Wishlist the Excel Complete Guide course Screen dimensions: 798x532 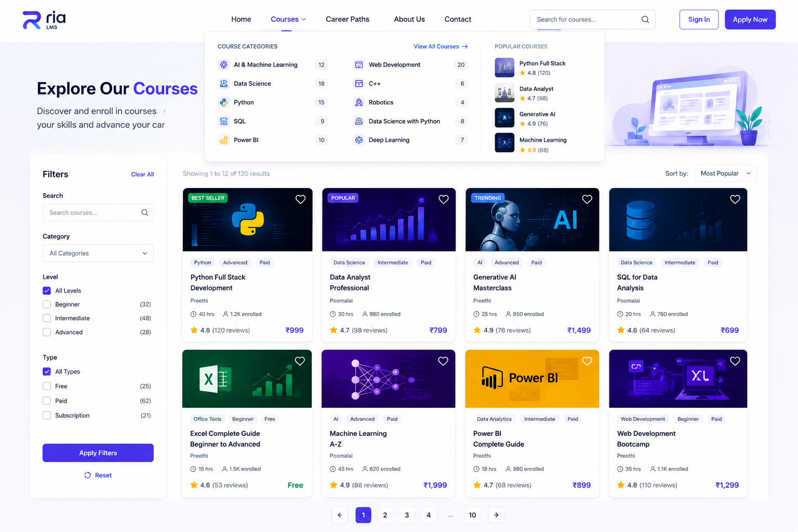[x=300, y=361]
